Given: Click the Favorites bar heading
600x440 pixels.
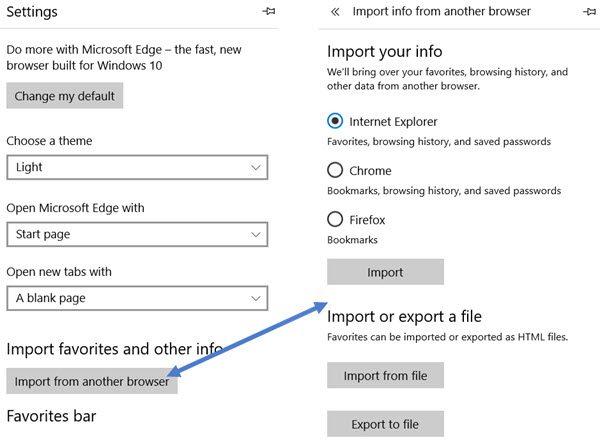Looking at the screenshot, I should 51,416.
